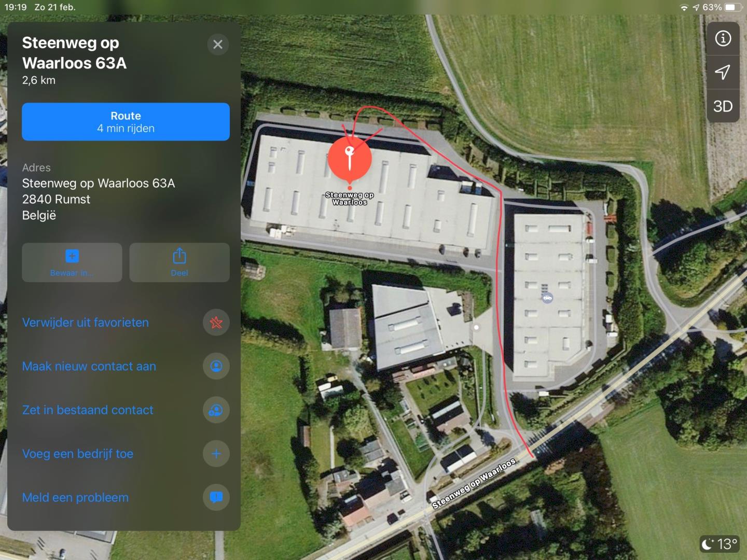Tap the existing contact icon
The height and width of the screenshot is (560, 747).
[x=216, y=410]
